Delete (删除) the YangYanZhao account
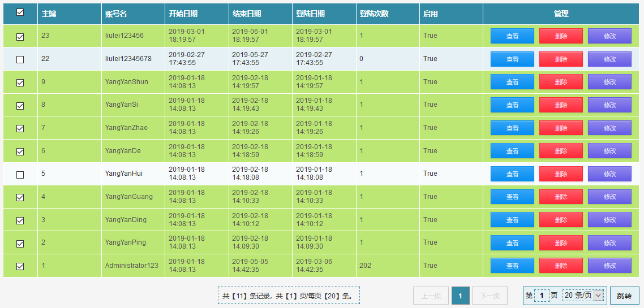Image resolution: width=644 pixels, height=308 pixels. click(x=561, y=128)
